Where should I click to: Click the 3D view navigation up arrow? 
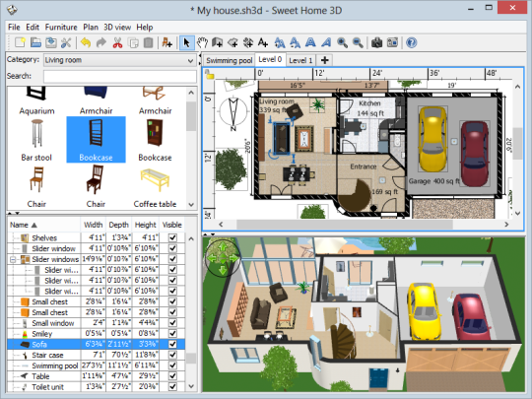point(223,246)
